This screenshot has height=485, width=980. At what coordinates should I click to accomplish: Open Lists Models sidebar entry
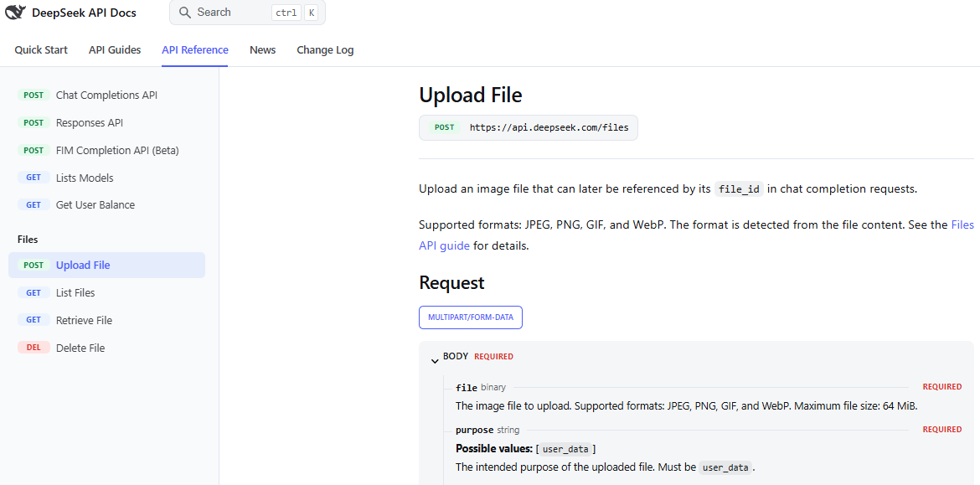point(107,178)
